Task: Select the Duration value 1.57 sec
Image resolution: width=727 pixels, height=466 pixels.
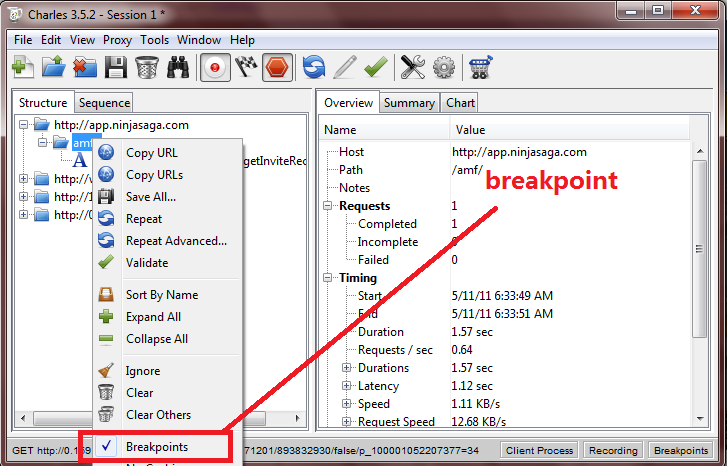Action: [x=472, y=332]
